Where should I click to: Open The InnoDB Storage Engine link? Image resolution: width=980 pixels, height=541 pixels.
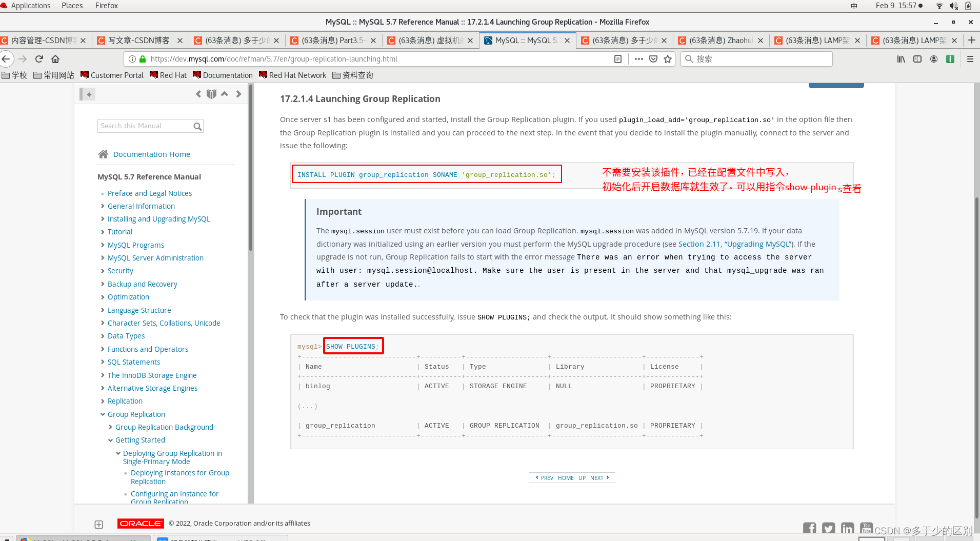(152, 375)
